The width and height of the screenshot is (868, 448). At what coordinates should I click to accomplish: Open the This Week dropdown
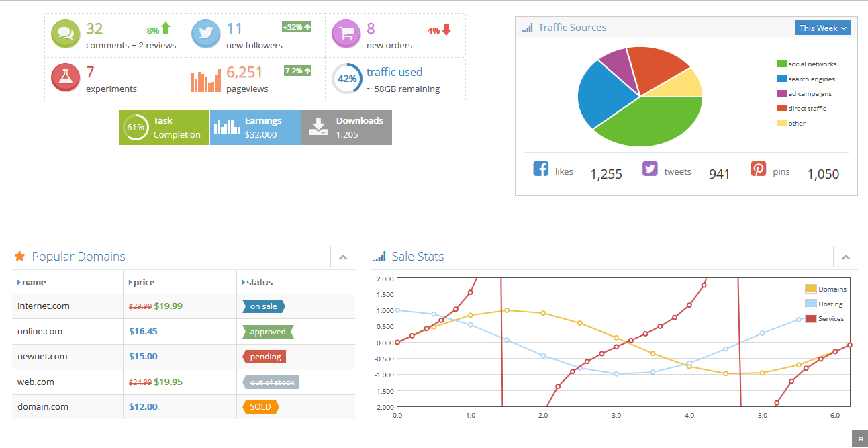823,28
